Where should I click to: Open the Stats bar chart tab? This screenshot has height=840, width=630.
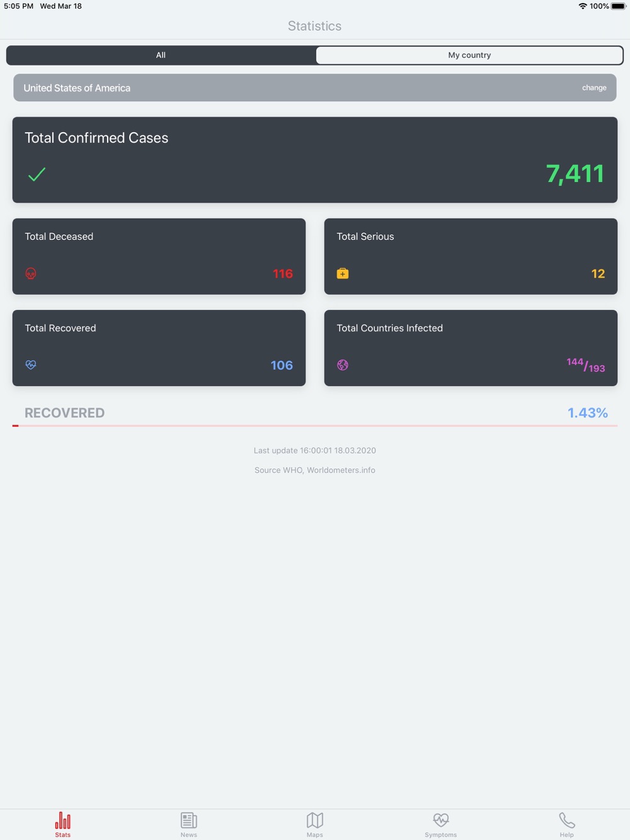pos(63,824)
